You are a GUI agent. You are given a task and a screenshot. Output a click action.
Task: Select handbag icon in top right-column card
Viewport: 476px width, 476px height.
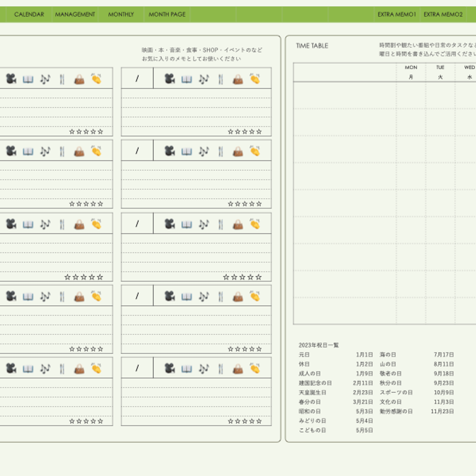click(238, 79)
